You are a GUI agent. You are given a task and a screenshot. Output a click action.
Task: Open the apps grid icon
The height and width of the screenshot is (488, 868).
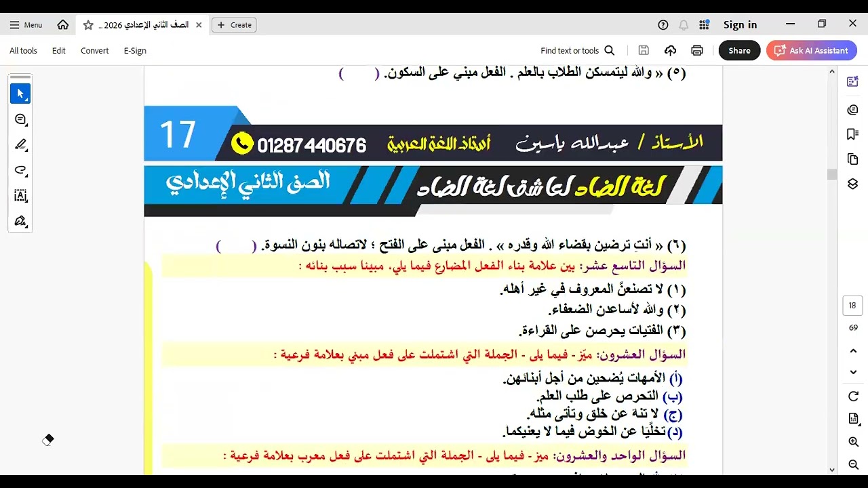704,25
